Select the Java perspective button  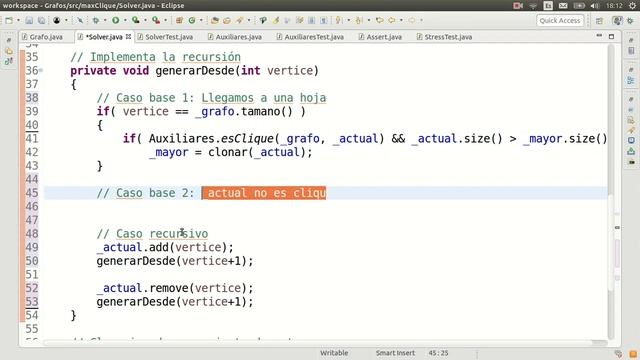click(x=617, y=20)
